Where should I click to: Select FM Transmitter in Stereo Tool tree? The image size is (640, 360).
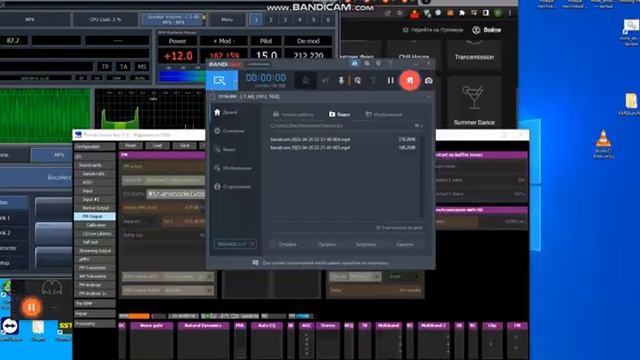click(95, 268)
